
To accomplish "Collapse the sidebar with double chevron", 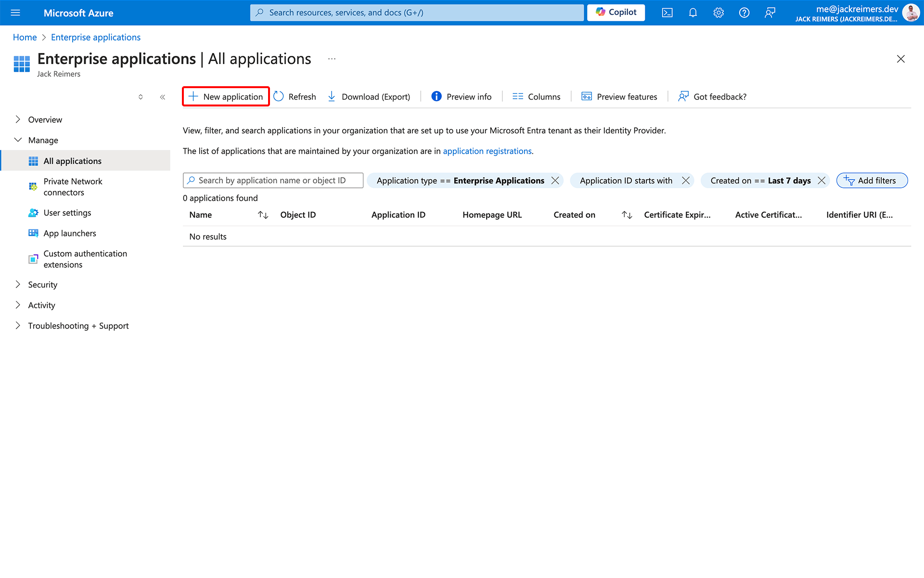I will click(163, 97).
